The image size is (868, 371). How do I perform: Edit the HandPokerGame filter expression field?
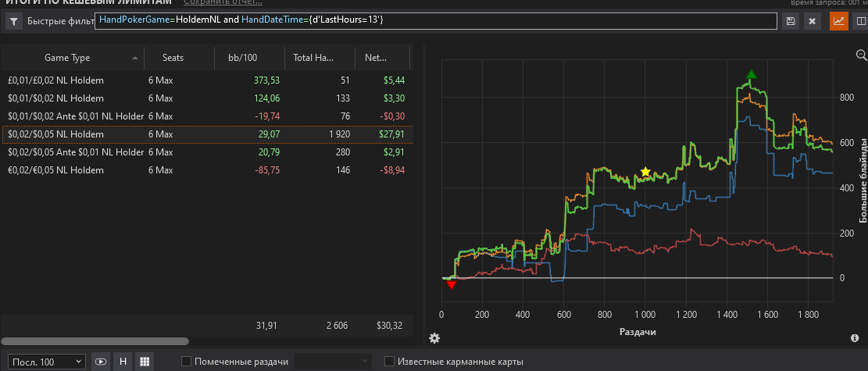436,21
